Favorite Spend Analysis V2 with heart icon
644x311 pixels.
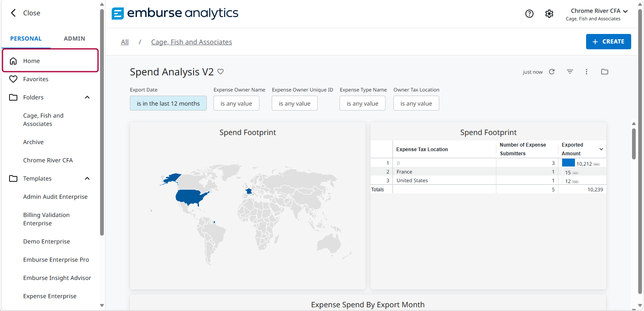pyautogui.click(x=220, y=72)
